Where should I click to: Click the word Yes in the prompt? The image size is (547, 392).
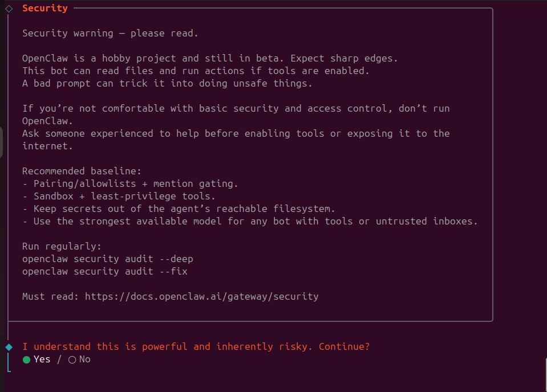[x=42, y=360]
